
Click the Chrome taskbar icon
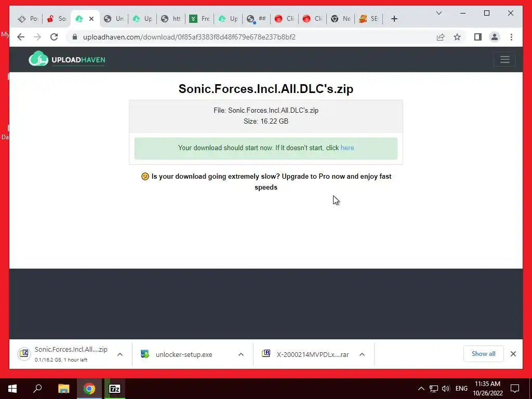pyautogui.click(x=89, y=389)
